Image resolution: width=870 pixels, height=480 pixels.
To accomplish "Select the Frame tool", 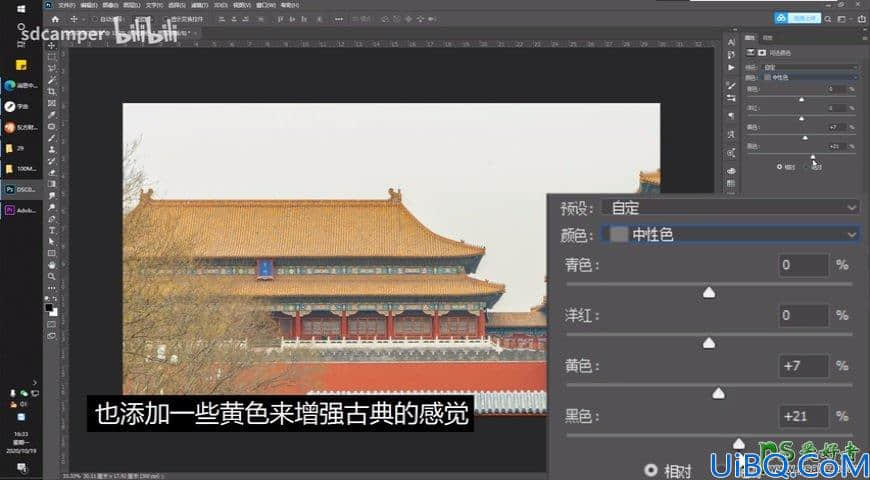I will 52,103.
